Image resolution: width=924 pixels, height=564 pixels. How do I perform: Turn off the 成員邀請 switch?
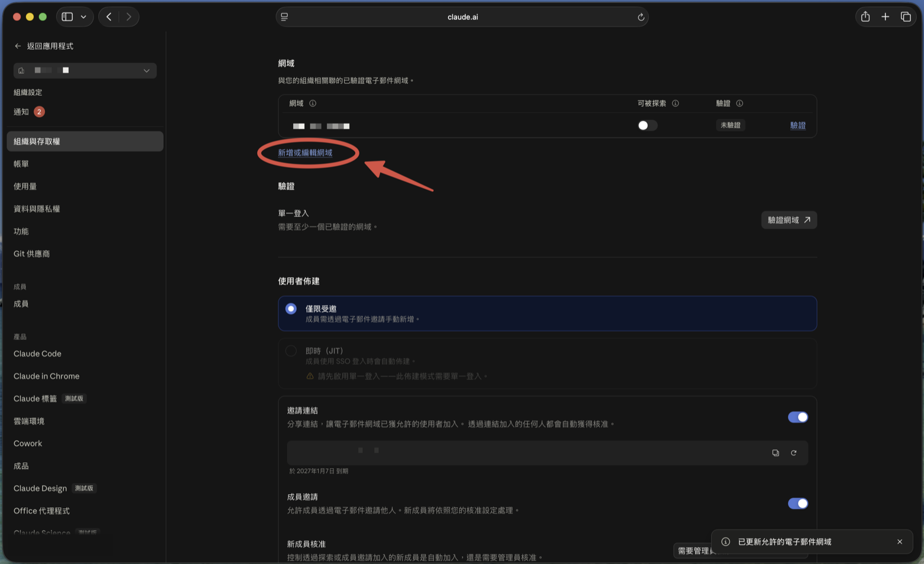click(x=798, y=504)
